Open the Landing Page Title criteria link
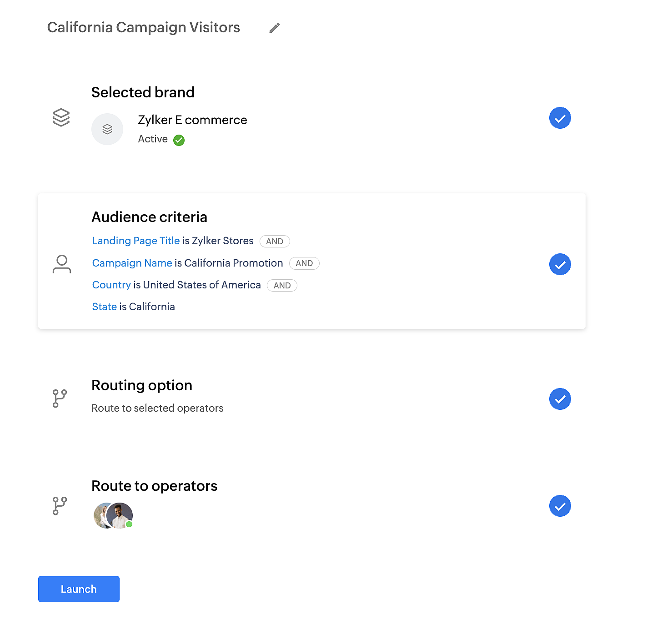 pos(136,241)
